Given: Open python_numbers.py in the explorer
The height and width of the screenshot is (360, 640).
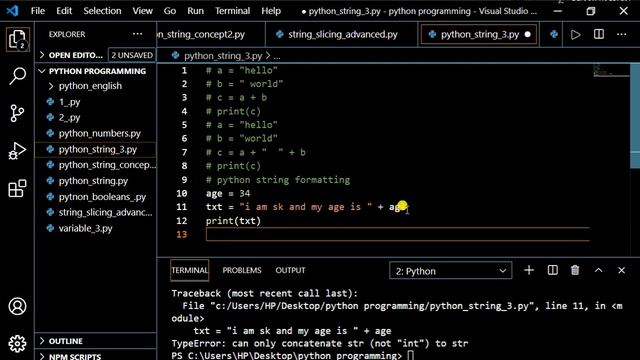Looking at the screenshot, I should [99, 133].
